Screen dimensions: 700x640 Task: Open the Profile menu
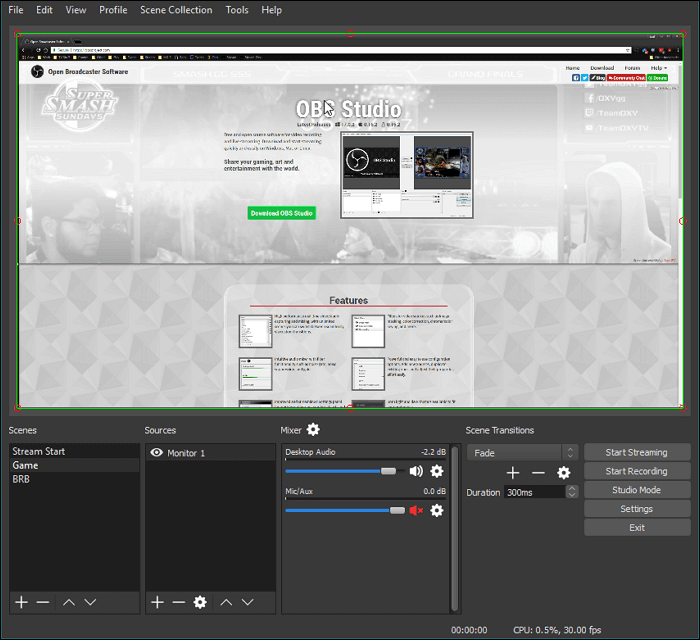(x=113, y=10)
